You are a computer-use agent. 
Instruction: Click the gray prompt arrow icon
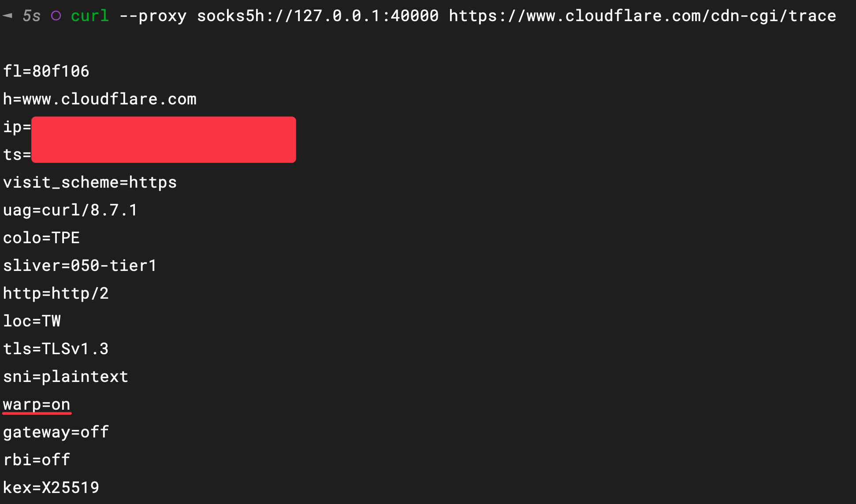tap(7, 16)
